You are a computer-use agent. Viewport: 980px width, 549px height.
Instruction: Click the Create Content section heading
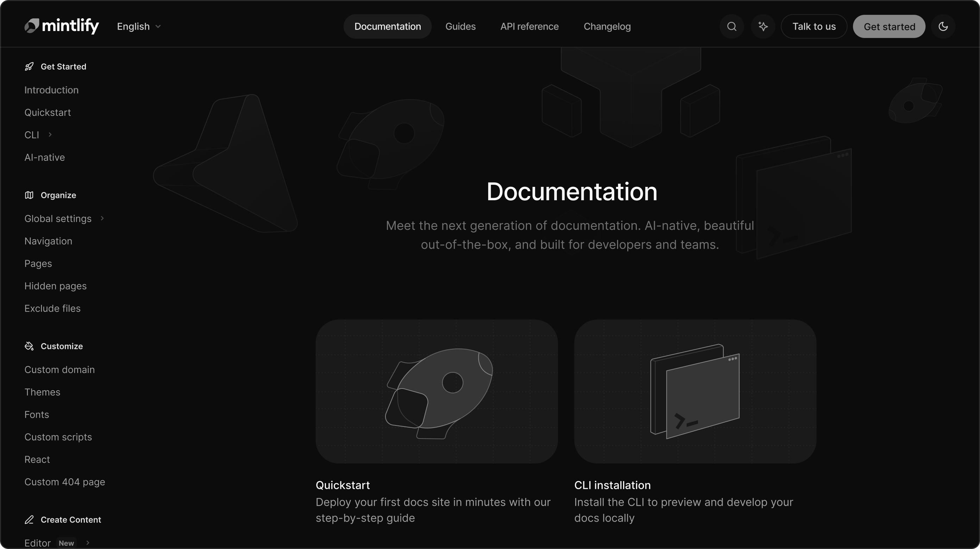[71, 520]
